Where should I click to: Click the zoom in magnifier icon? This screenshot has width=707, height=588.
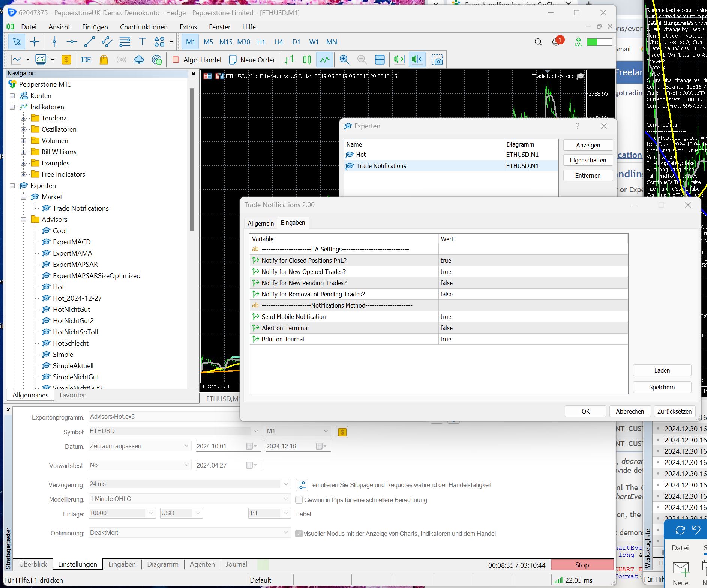[x=344, y=60]
